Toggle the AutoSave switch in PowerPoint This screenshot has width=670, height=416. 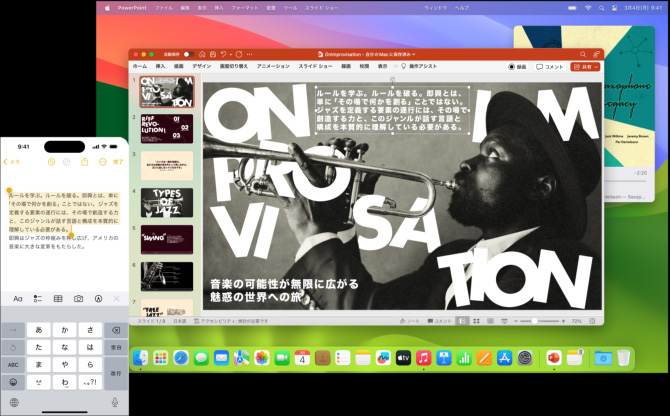188,54
